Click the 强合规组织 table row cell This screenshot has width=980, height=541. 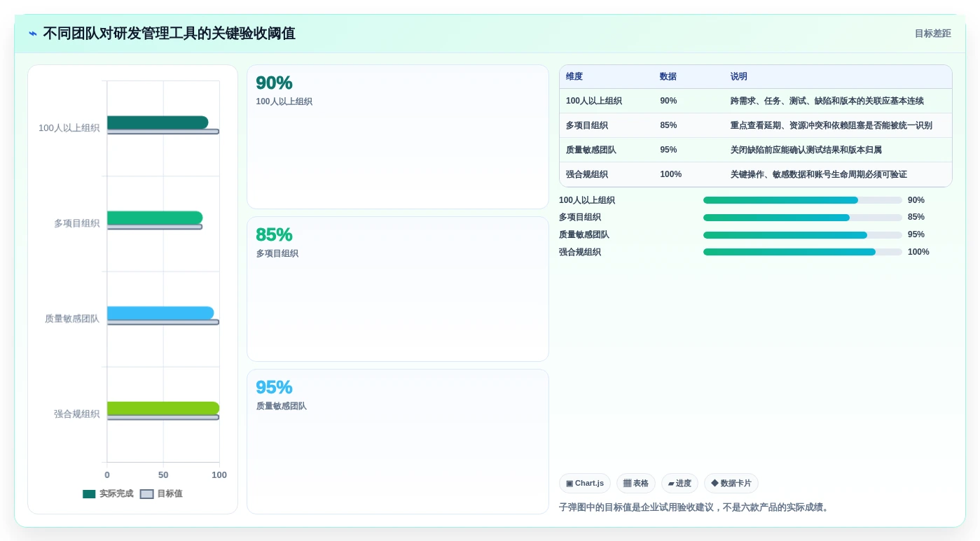pos(587,174)
